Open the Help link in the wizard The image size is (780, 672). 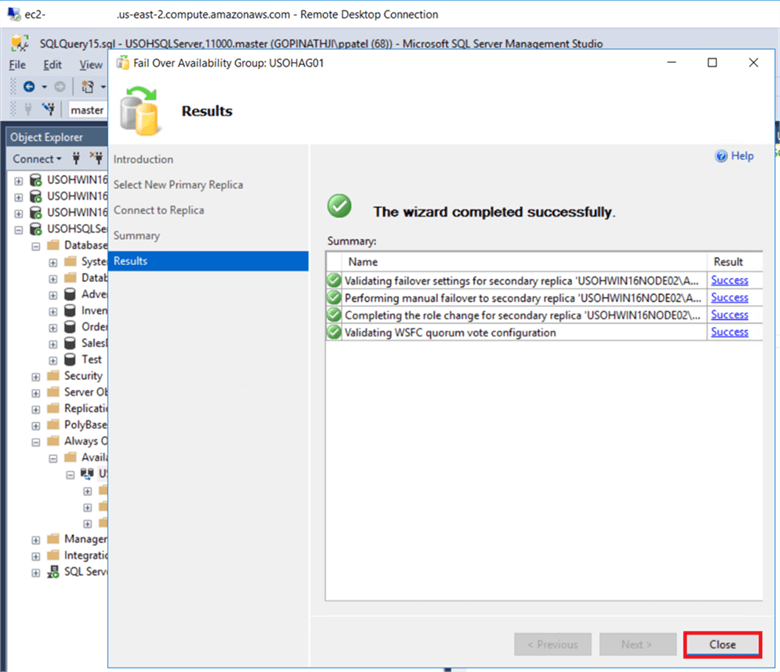point(735,156)
